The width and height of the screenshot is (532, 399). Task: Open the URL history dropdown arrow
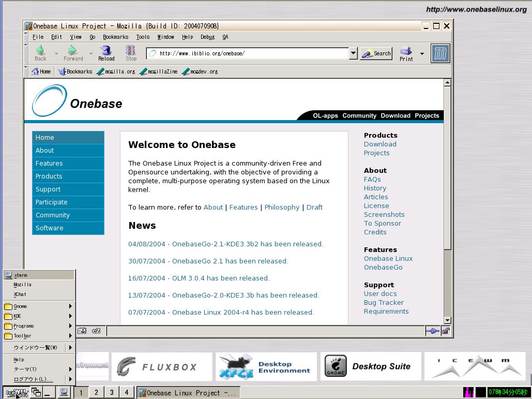pyautogui.click(x=353, y=53)
